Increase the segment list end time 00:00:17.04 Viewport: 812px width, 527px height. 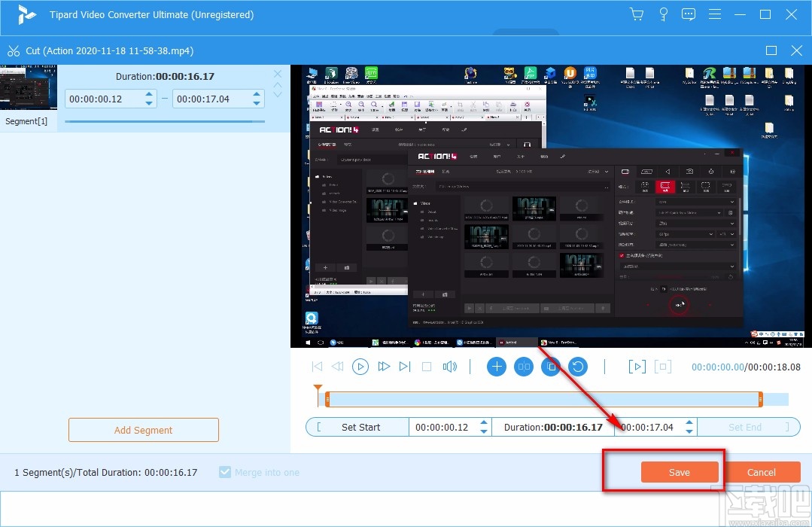coord(257,94)
